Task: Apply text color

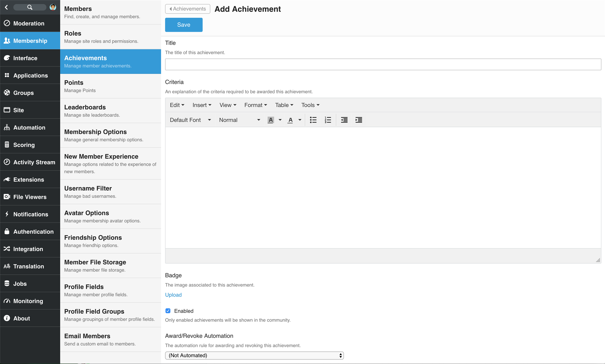Action: click(x=290, y=120)
